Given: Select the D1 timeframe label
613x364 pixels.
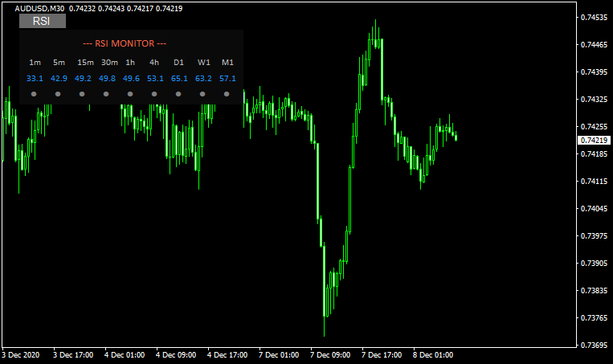Looking at the screenshot, I should pos(178,62).
